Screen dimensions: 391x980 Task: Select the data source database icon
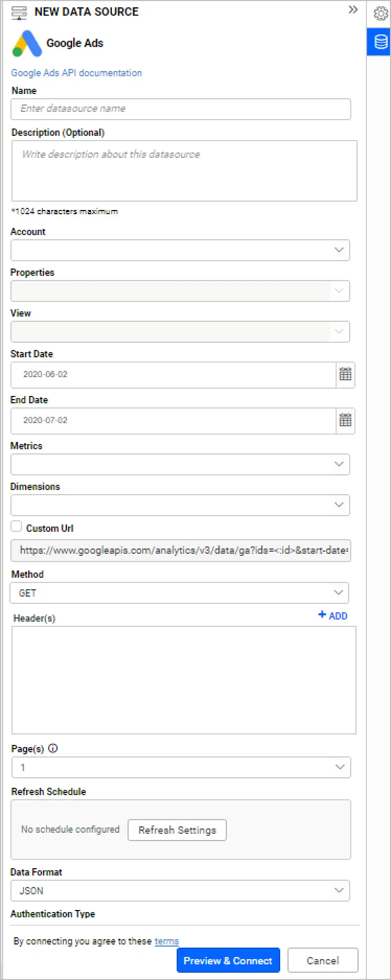[381, 42]
